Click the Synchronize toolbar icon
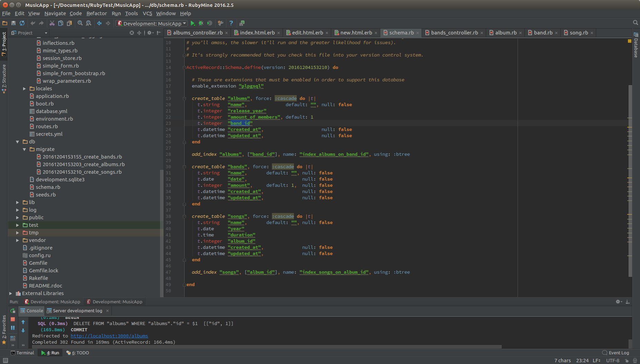Viewport: 640px width, 364px height. coord(22,23)
